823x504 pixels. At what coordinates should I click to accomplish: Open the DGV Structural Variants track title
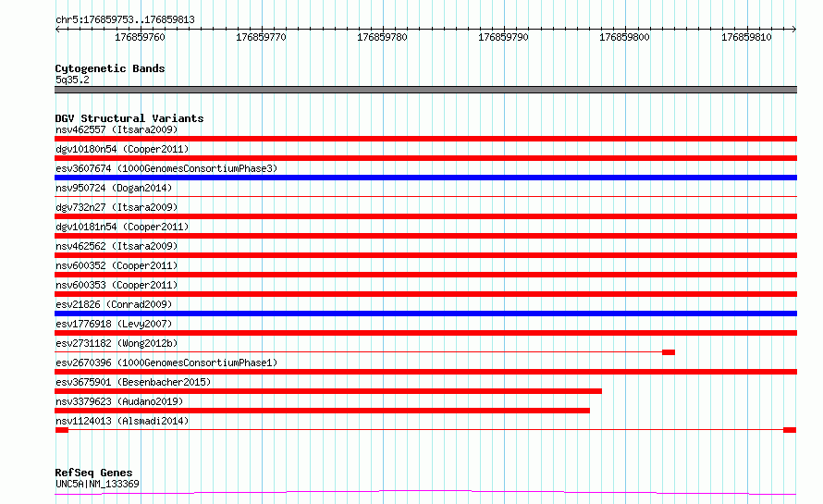(129, 118)
